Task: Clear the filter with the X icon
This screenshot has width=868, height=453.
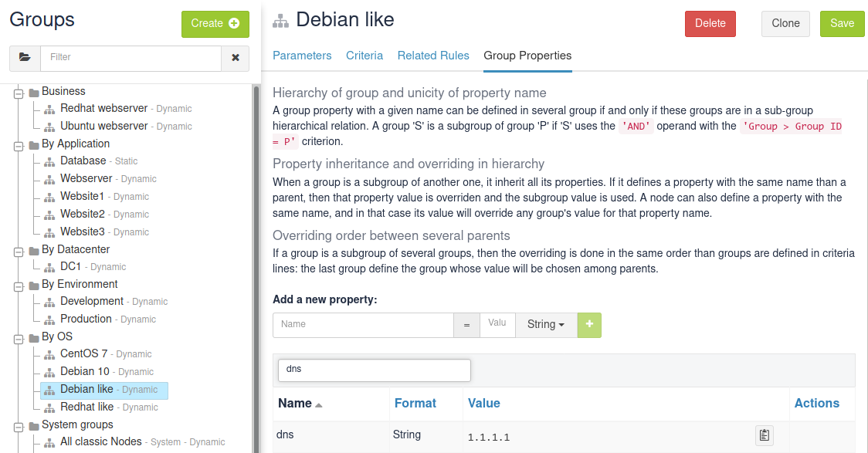Action: point(235,58)
